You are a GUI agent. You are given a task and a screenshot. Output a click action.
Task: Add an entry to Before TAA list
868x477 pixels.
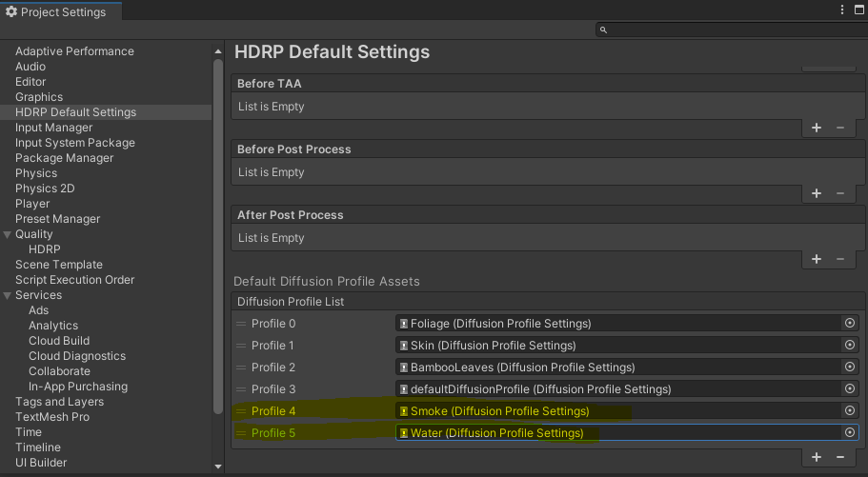(817, 128)
